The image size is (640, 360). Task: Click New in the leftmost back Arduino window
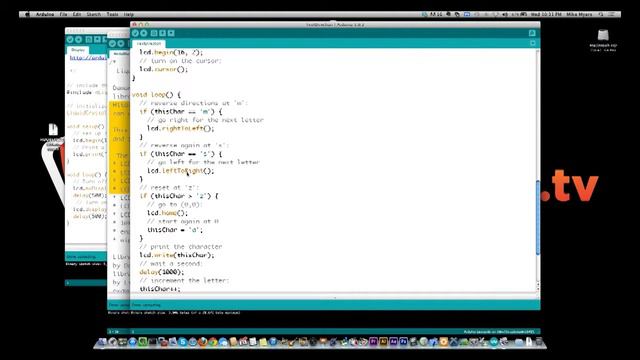pos(89,40)
